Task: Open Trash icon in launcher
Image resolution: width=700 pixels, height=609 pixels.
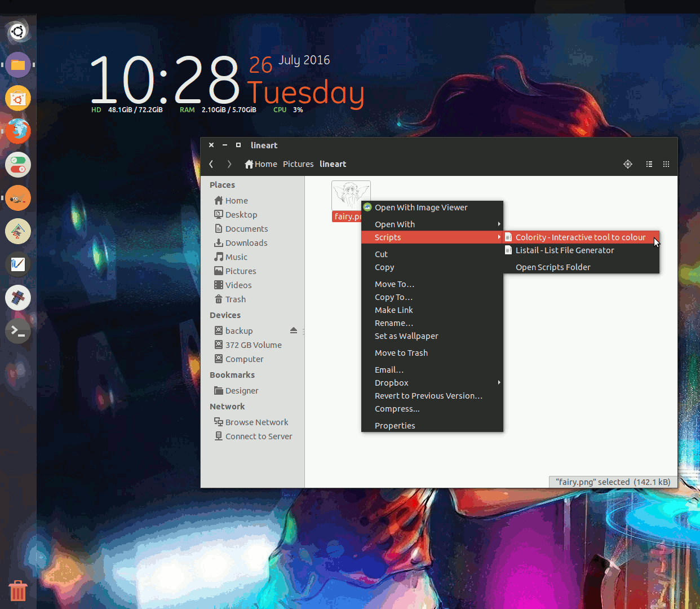Action: pyautogui.click(x=18, y=590)
